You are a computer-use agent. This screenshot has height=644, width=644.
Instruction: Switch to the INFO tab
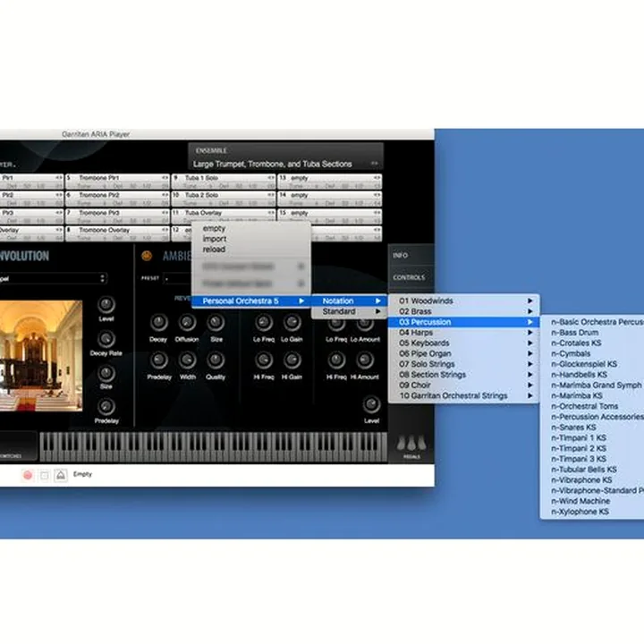pos(411,256)
